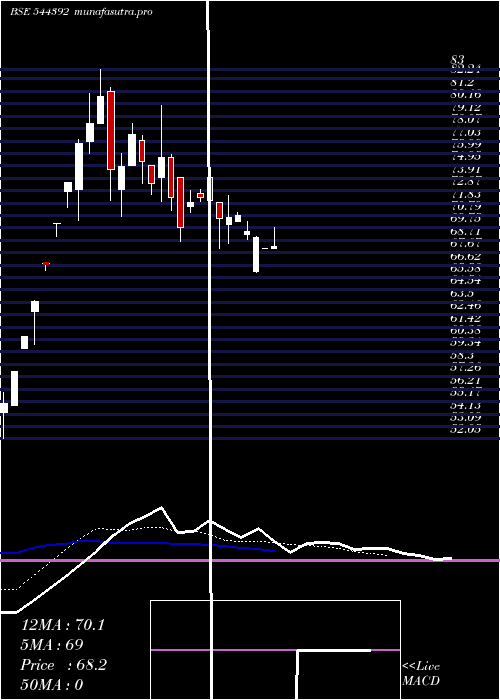Viewport: 500px width, 700px height.
Task: Click the "munafasutra.pro" label
Action: 114,12
